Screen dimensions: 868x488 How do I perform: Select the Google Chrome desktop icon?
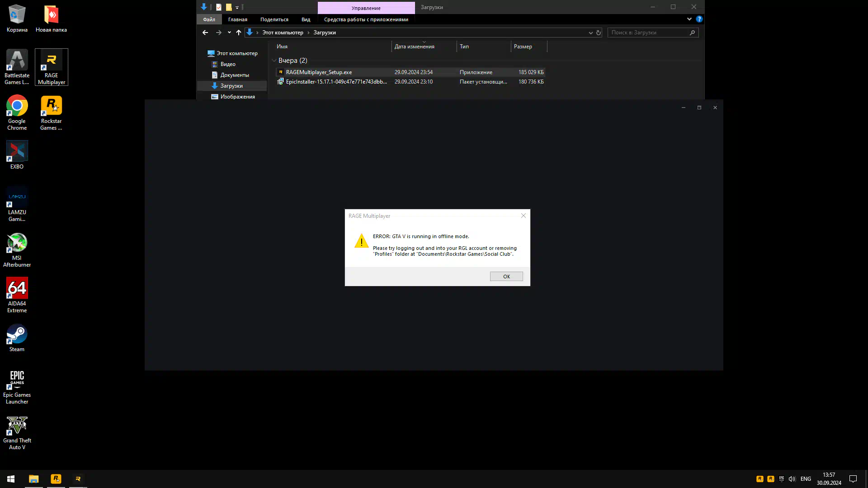point(17,113)
